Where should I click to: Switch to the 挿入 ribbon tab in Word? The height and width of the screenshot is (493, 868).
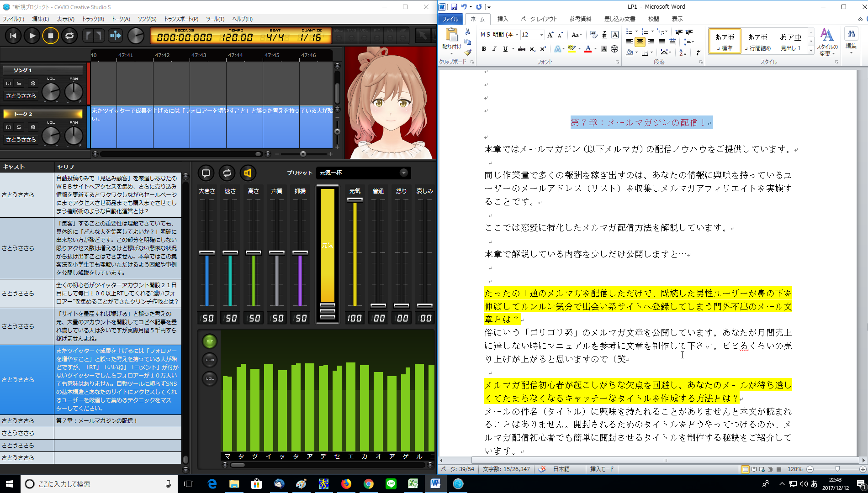coord(503,19)
